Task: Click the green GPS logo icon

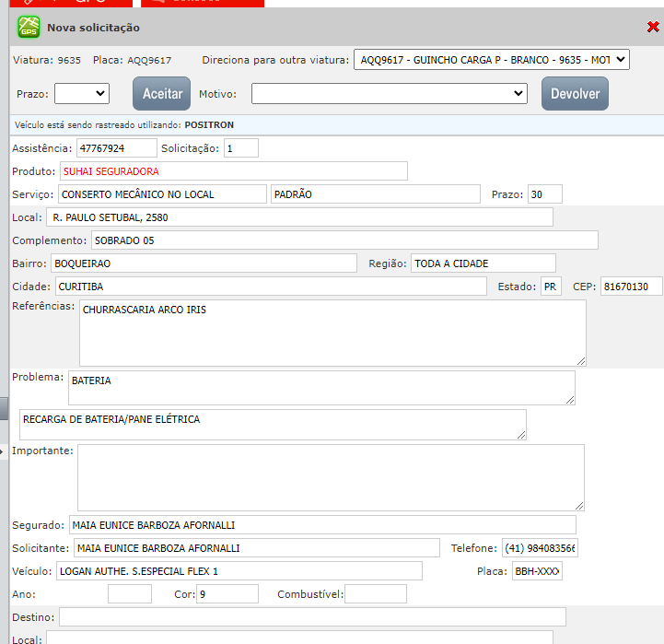Action: point(29,28)
